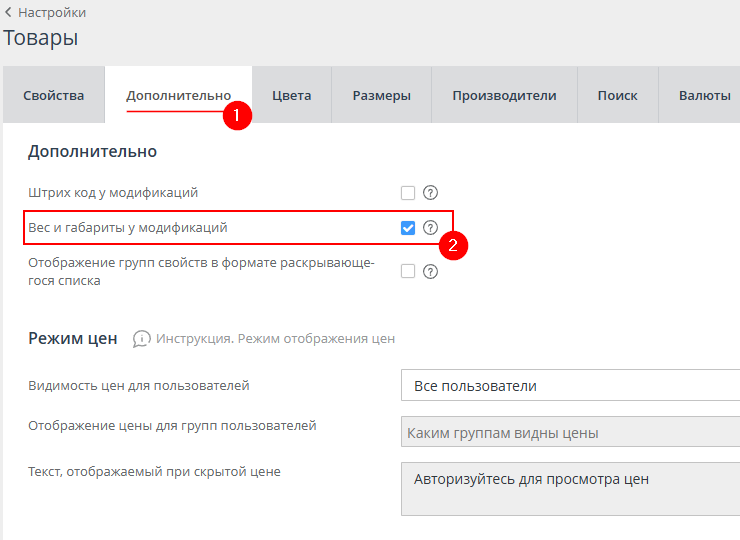The height and width of the screenshot is (540, 740).
Task: Switch to the Свойства tab
Action: 54,96
